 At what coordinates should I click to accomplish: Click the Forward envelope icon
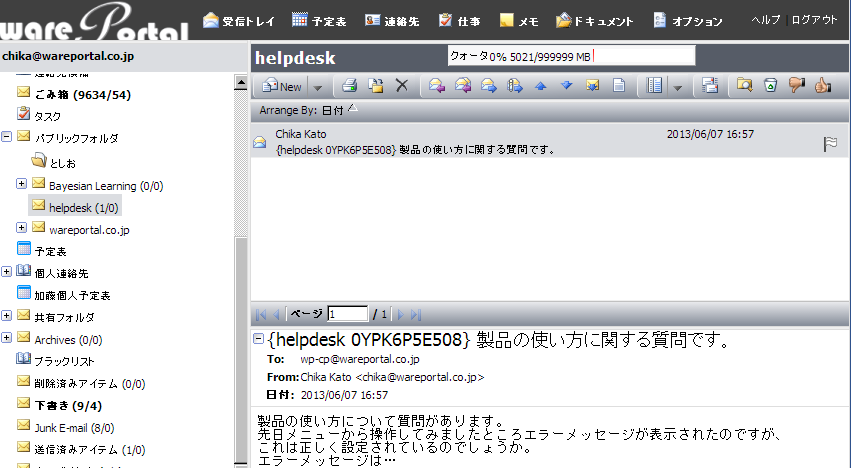point(488,85)
